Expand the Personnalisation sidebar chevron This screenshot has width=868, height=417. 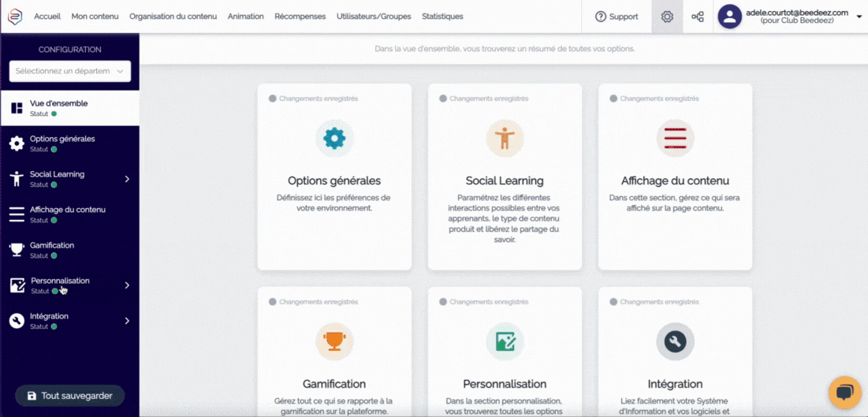pyautogui.click(x=127, y=285)
